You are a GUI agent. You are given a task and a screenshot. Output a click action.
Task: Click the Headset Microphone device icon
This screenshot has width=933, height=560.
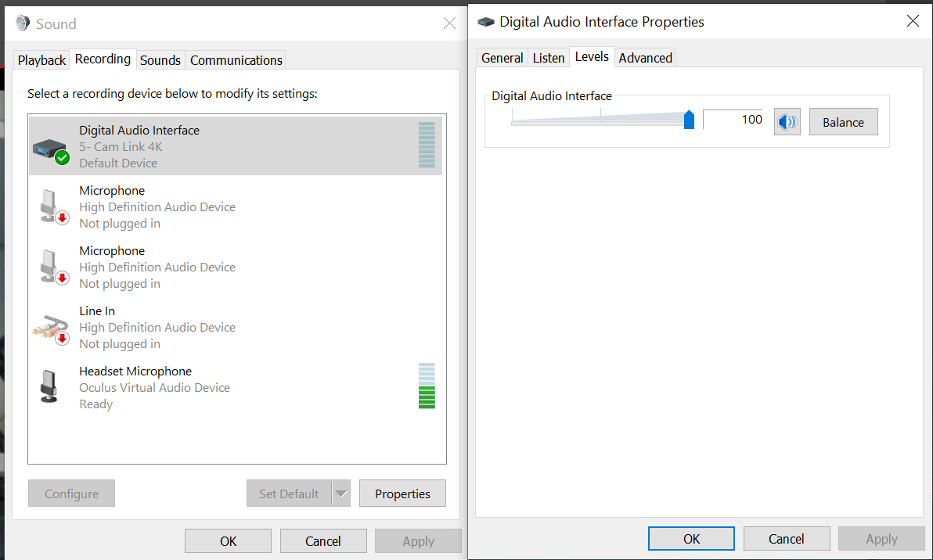(49, 386)
